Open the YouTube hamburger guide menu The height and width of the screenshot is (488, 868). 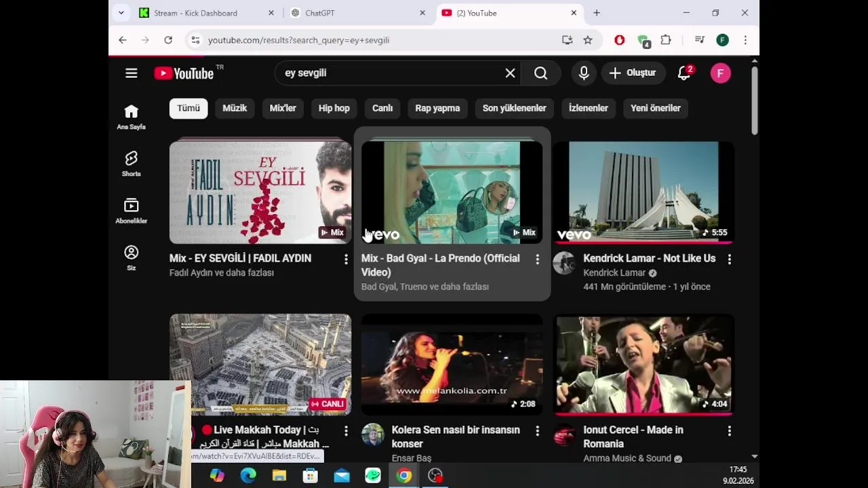click(132, 73)
